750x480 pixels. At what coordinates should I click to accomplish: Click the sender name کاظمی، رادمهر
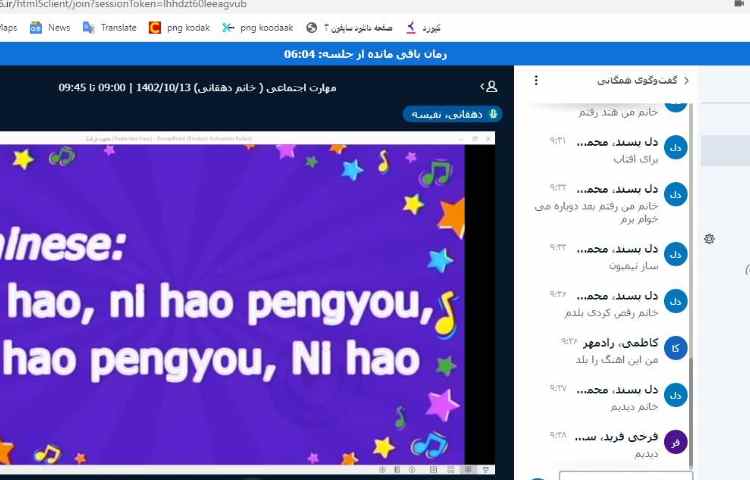(x=620, y=343)
